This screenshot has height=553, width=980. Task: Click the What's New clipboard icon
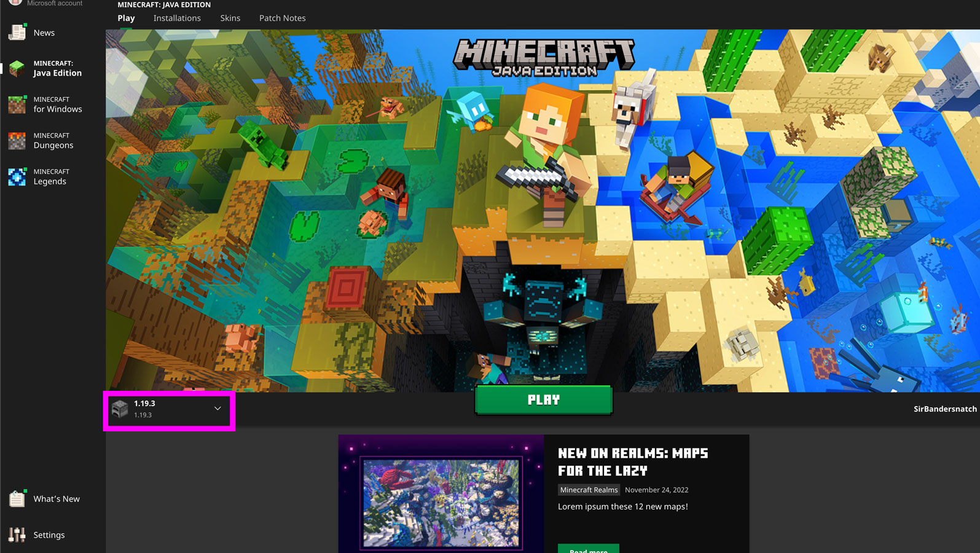(17, 498)
